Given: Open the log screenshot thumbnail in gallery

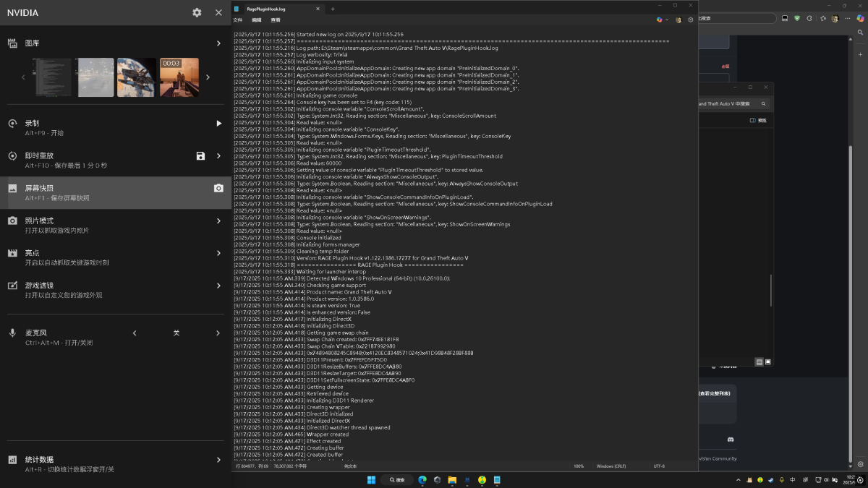Looking at the screenshot, I should [52, 77].
